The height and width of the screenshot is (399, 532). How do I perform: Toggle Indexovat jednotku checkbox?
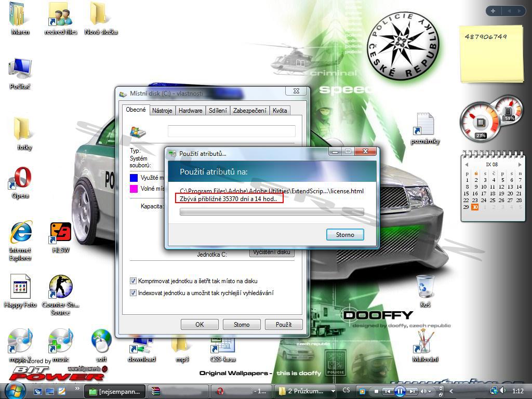pyautogui.click(x=134, y=292)
